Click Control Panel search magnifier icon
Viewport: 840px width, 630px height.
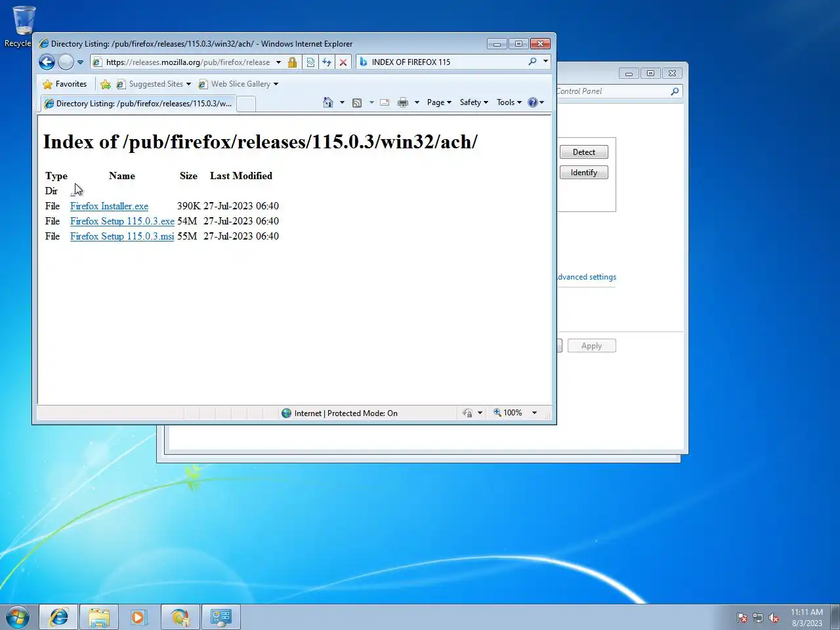point(675,91)
